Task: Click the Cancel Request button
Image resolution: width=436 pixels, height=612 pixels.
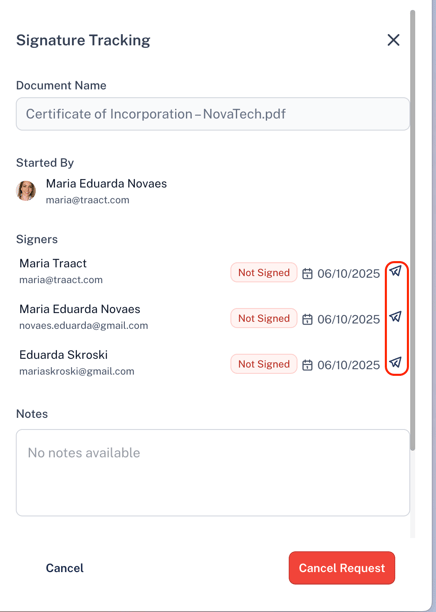Action: click(x=342, y=568)
